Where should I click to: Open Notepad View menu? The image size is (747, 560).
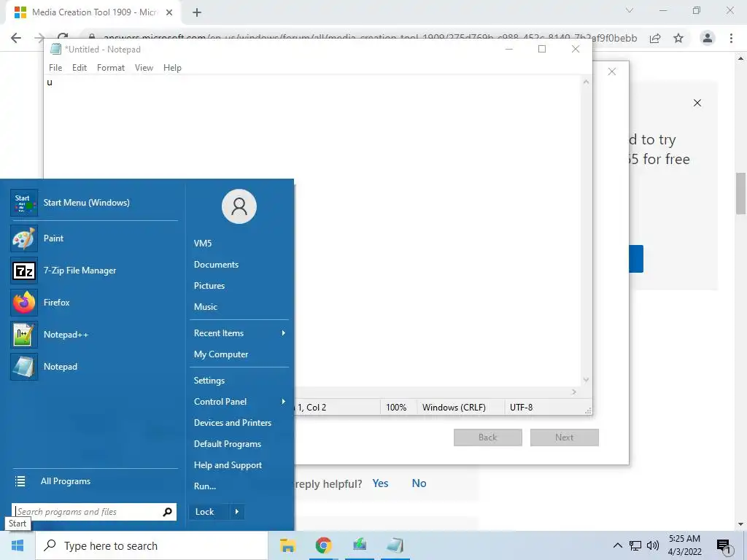point(144,68)
